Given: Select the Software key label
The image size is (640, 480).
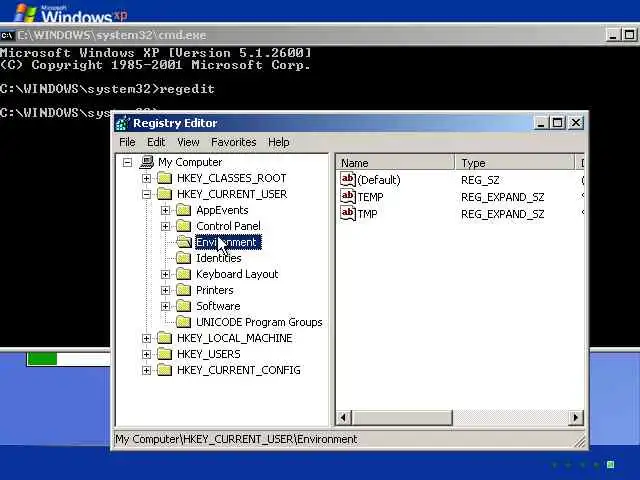Looking at the screenshot, I should pyautogui.click(x=218, y=306).
